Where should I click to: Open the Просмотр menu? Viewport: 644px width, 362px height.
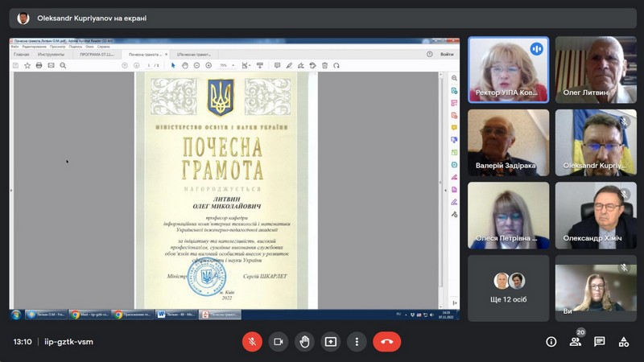coord(57,47)
